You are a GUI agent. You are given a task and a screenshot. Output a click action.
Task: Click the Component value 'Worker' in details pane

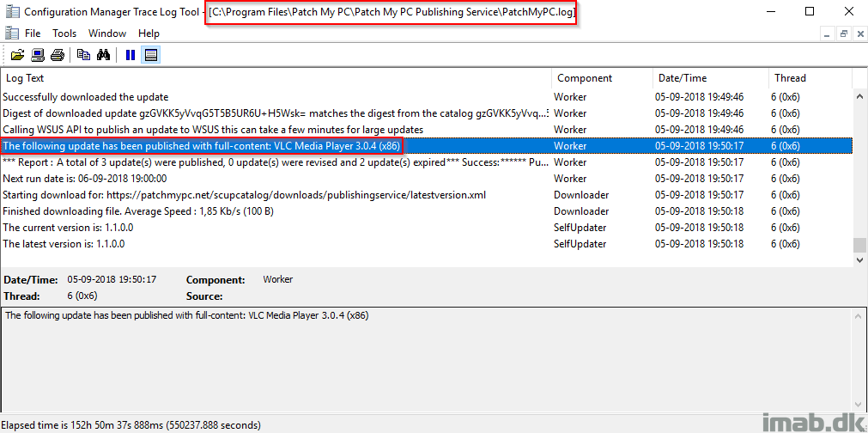click(278, 279)
